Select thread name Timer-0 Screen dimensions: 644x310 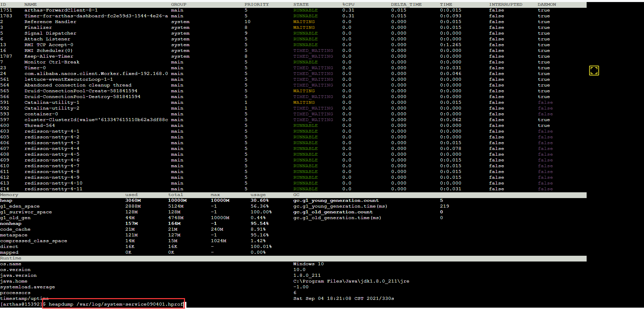(35, 68)
